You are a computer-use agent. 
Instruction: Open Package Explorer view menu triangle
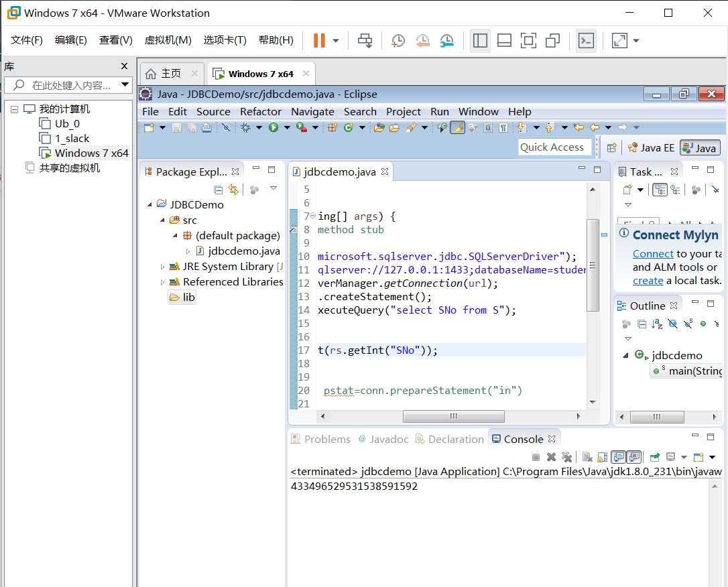tap(274, 188)
